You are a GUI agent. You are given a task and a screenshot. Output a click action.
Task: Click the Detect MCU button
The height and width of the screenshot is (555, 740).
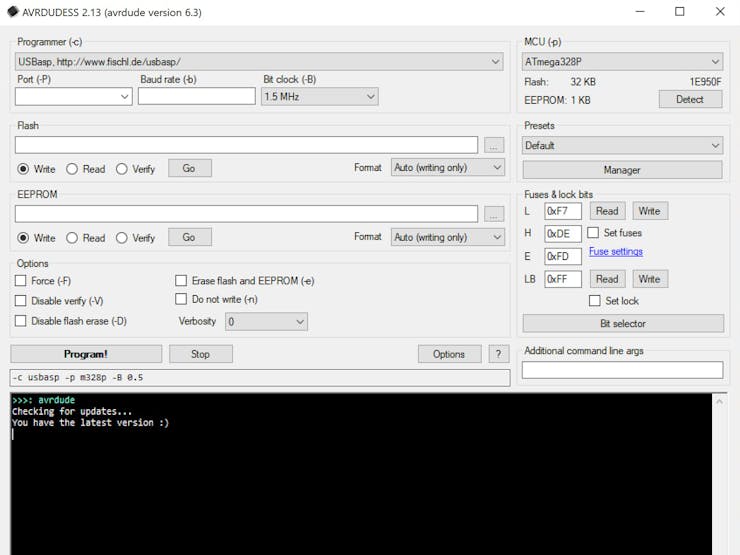[x=690, y=100]
